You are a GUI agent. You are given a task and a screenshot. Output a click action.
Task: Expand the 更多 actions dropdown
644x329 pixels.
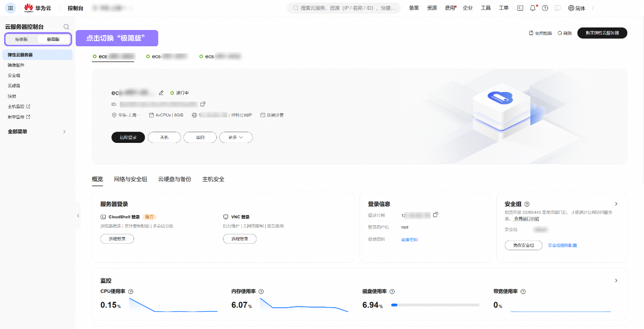click(236, 137)
